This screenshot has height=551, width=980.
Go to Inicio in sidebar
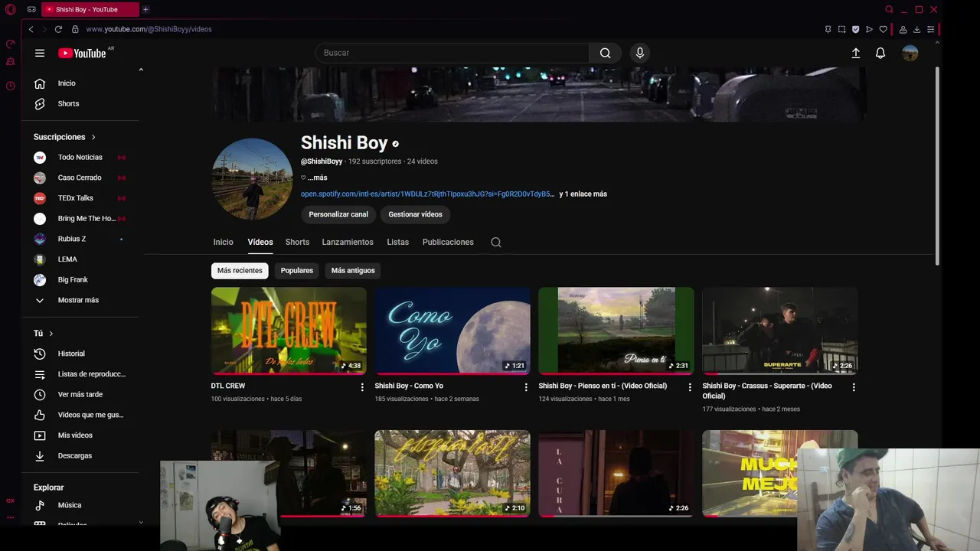(80, 83)
